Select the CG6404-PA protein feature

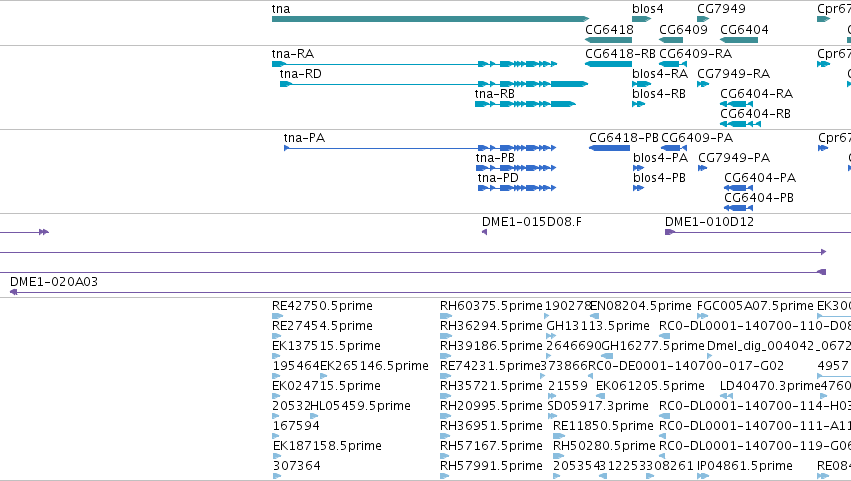coord(739,188)
